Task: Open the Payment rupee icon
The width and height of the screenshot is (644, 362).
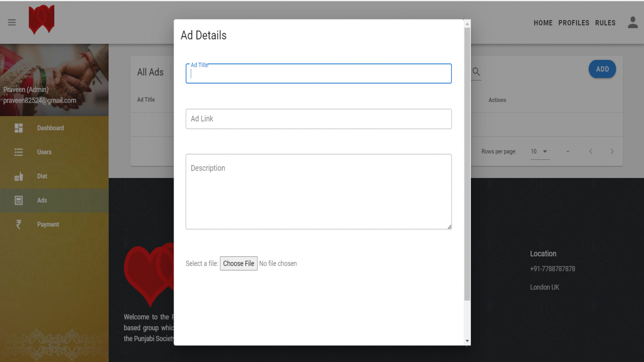Action: pos(19,224)
